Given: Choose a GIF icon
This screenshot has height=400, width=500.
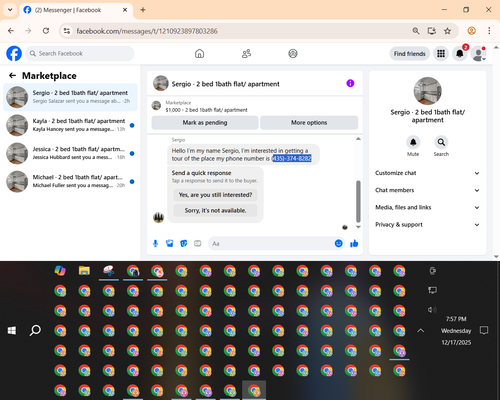Looking at the screenshot, I should [x=198, y=244].
